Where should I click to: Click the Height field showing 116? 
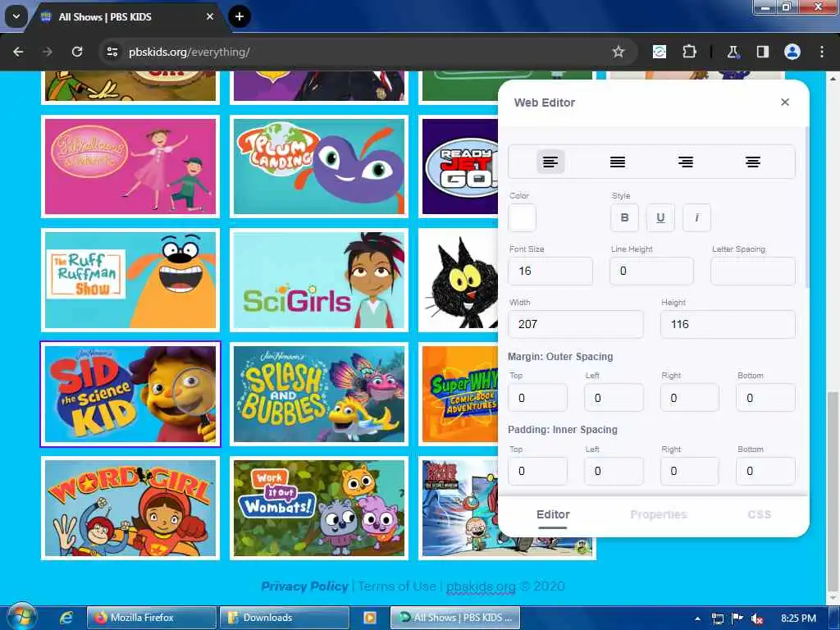[x=728, y=324]
